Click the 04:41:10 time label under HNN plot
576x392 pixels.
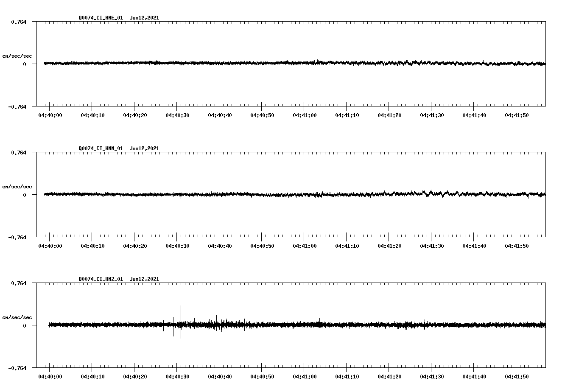[347, 246]
